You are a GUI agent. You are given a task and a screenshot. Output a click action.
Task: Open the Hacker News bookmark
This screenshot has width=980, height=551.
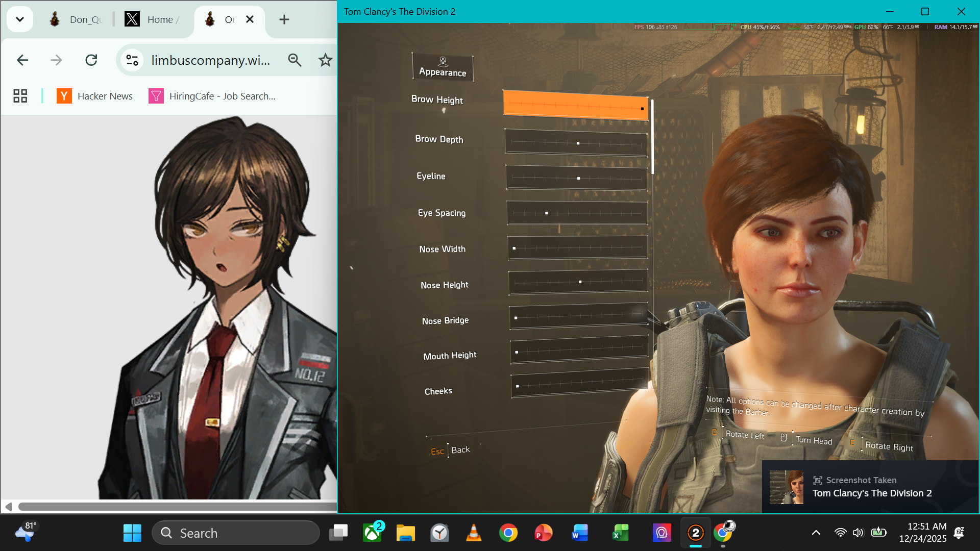95,96
